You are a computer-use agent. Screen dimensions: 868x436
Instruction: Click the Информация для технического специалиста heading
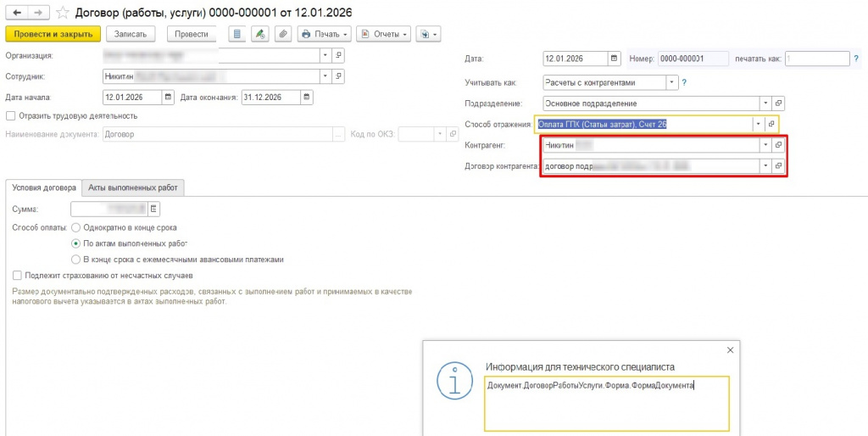tap(580, 366)
